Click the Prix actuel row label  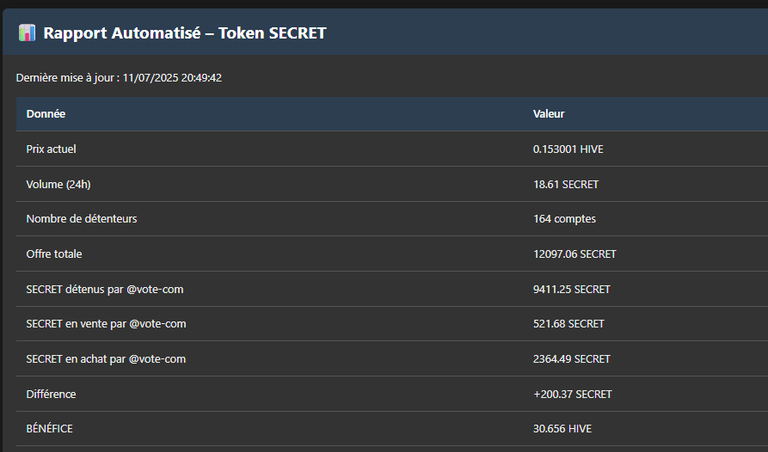pyautogui.click(x=51, y=149)
